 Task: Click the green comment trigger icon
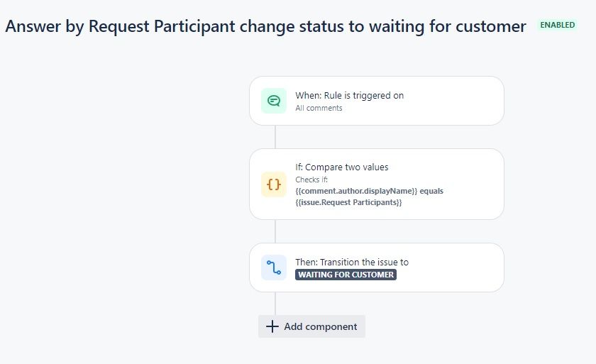[x=274, y=101]
